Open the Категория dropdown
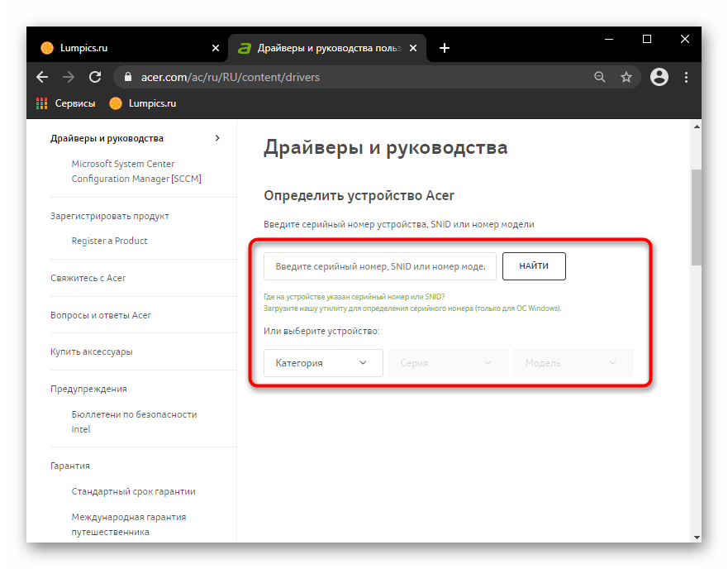This screenshot has width=728, height=569. (323, 363)
